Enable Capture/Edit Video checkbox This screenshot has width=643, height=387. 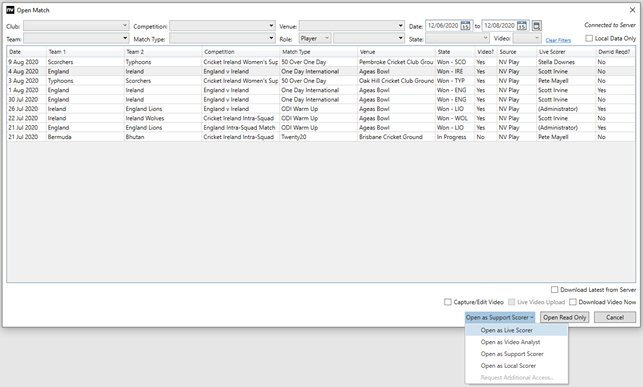click(448, 302)
